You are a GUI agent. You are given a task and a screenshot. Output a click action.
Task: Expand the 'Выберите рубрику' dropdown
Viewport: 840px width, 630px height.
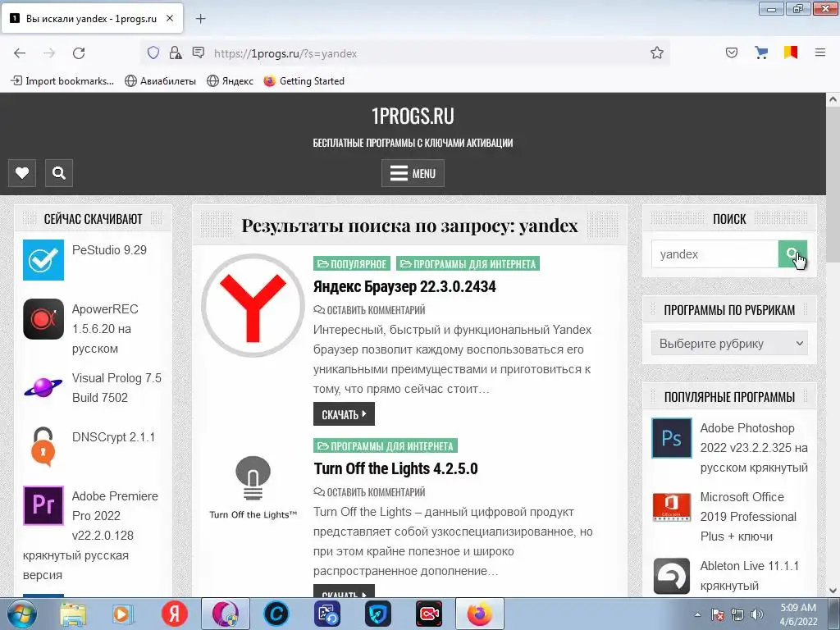pos(729,344)
